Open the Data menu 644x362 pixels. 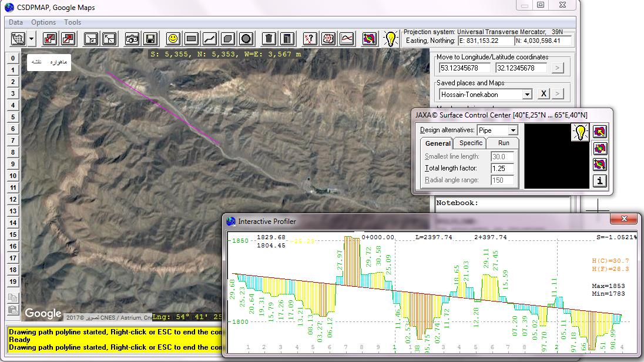pyautogui.click(x=16, y=22)
